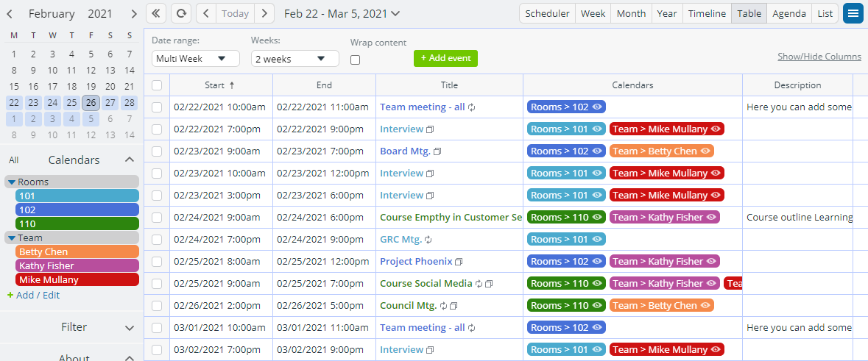
Task: Select All calendars link
Action: (x=14, y=160)
